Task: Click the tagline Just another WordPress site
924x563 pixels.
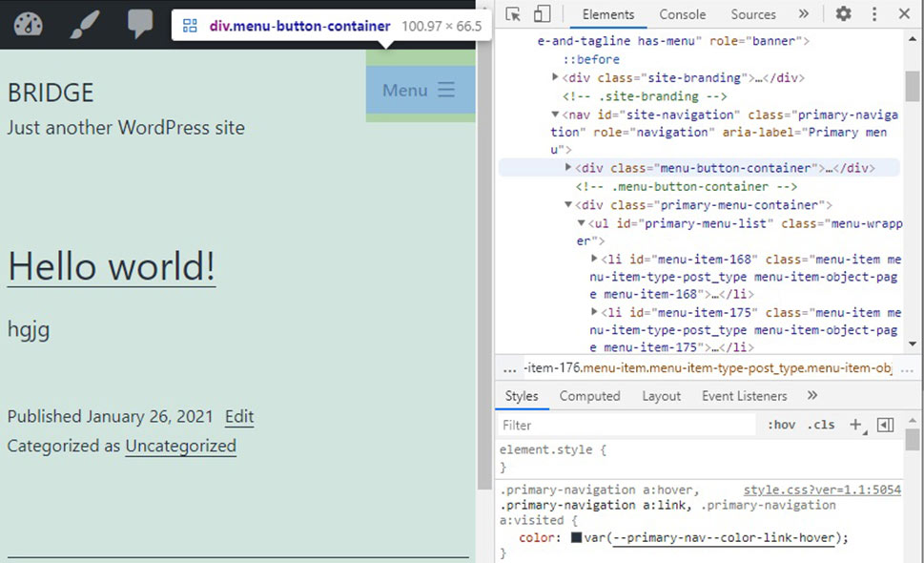Action: click(x=126, y=127)
